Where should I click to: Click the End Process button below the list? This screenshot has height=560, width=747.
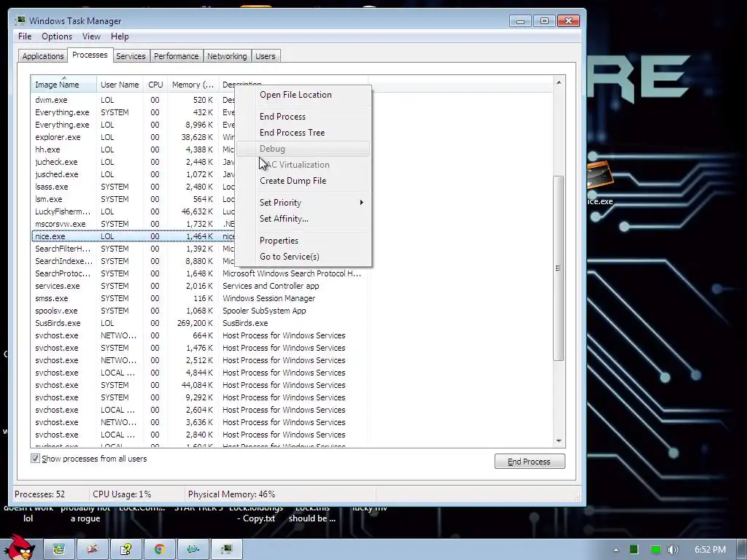[x=530, y=461]
